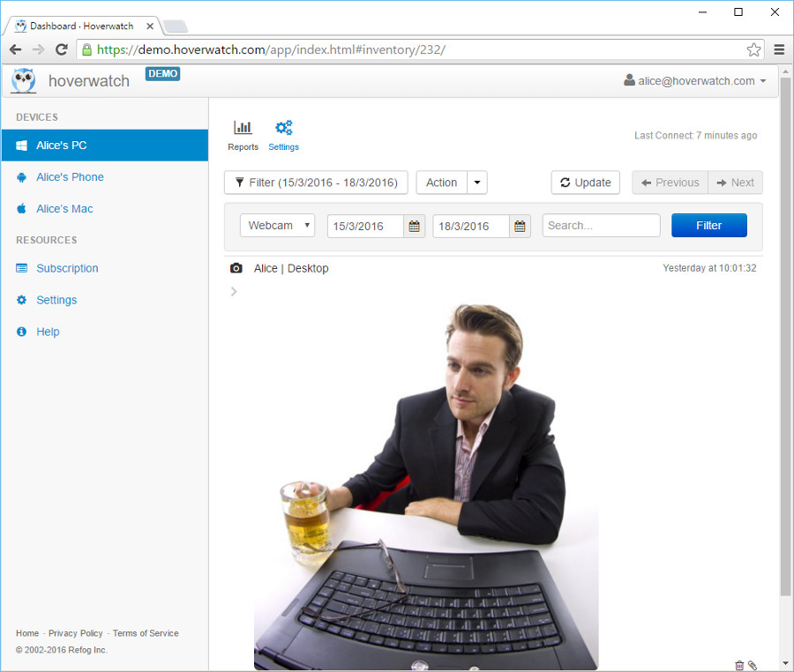Toggle Filter (15/3/2016 - 18/3/2016) panel
The height and width of the screenshot is (672, 794).
coord(316,183)
